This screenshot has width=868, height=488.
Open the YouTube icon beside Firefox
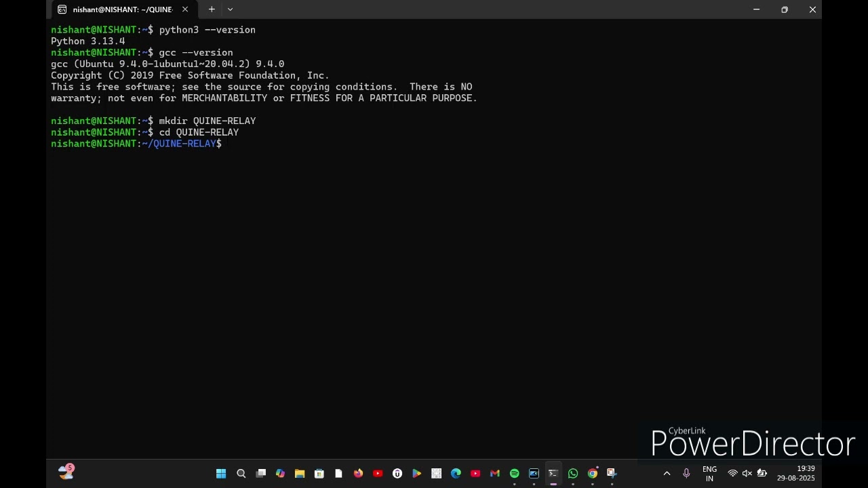(378, 473)
